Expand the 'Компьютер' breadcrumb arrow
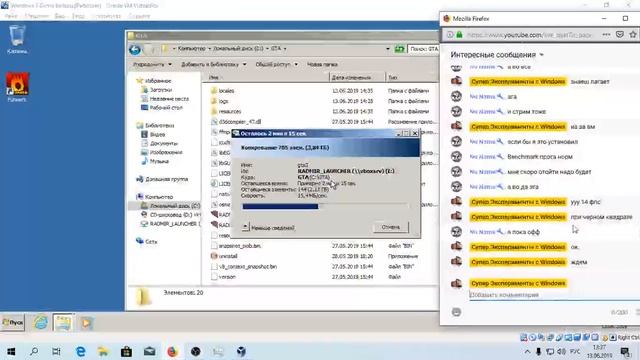The height and width of the screenshot is (360, 640). pyautogui.click(x=210, y=49)
